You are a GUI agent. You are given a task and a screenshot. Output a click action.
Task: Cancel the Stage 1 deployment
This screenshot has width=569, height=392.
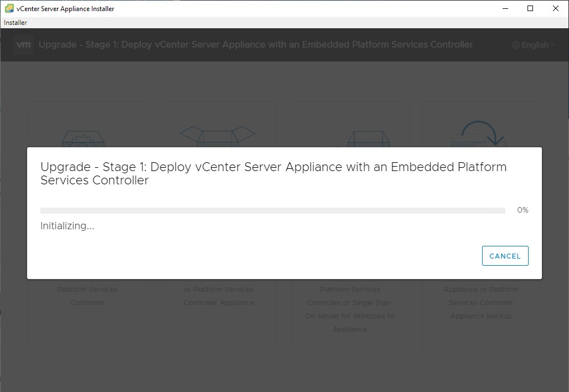tap(505, 256)
